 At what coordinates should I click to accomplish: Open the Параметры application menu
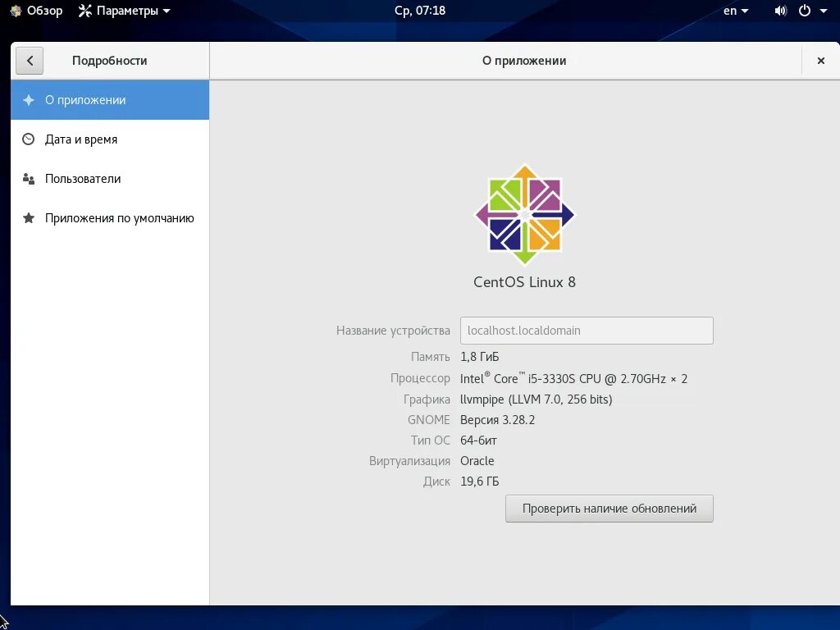(125, 11)
